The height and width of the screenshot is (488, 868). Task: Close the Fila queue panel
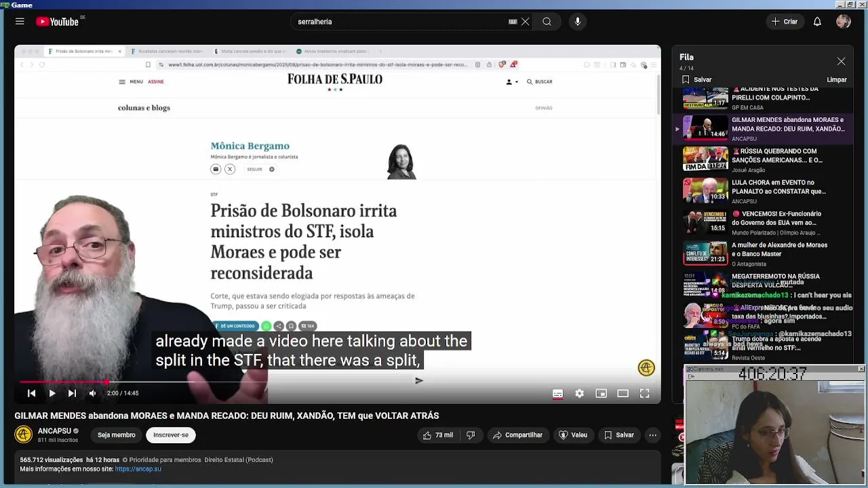(841, 62)
